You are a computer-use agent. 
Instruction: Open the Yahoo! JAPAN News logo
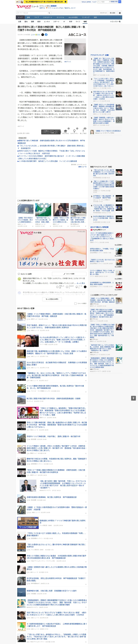(x=27, y=7)
